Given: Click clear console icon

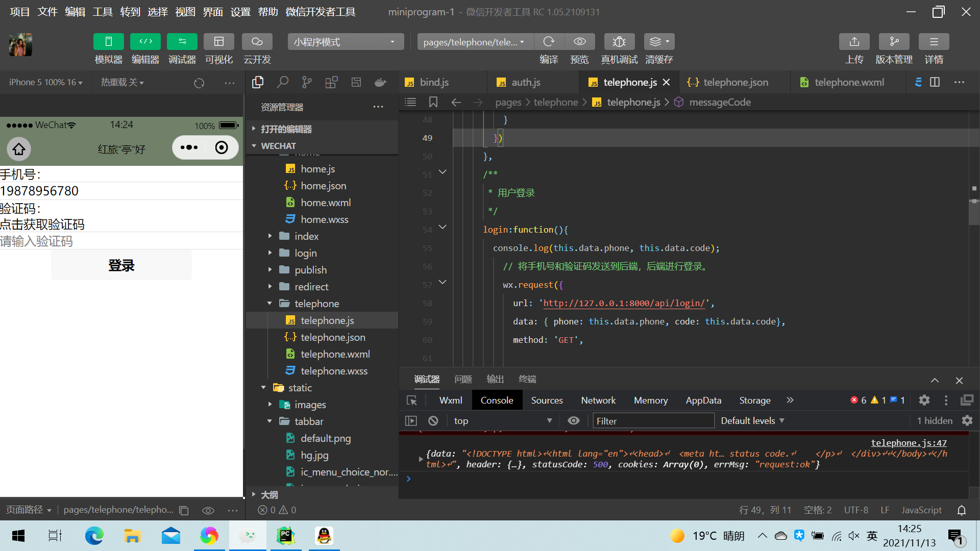Looking at the screenshot, I should (433, 421).
